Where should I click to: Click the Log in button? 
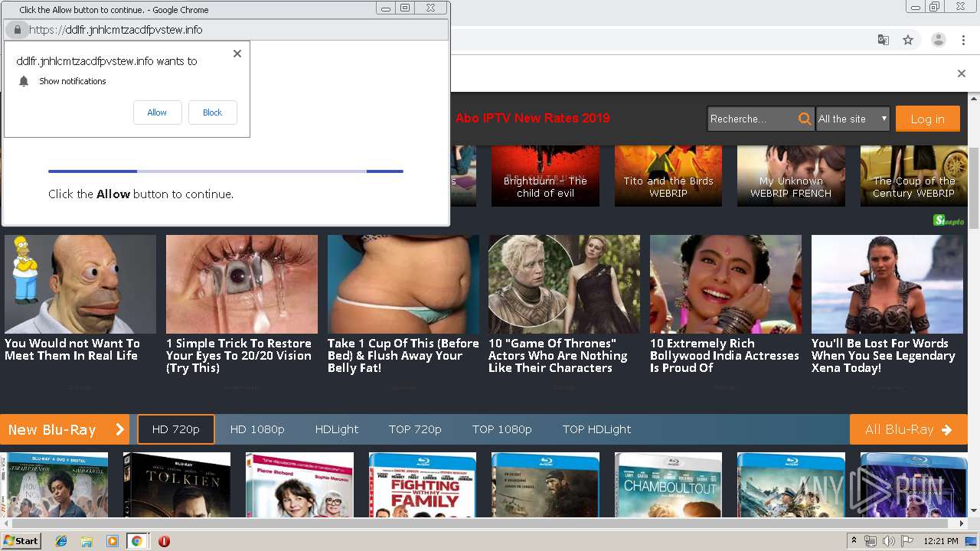click(x=927, y=119)
